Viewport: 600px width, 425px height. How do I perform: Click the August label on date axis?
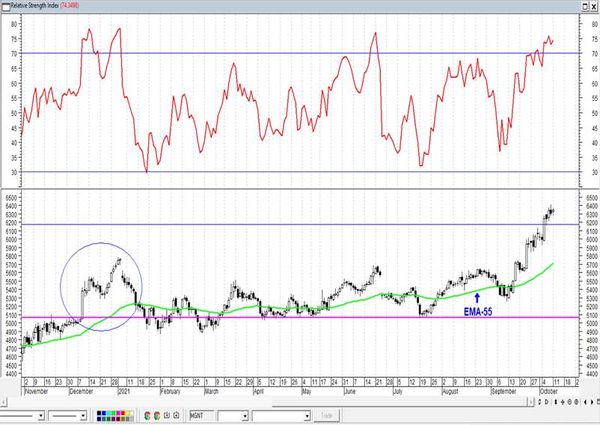click(x=450, y=391)
